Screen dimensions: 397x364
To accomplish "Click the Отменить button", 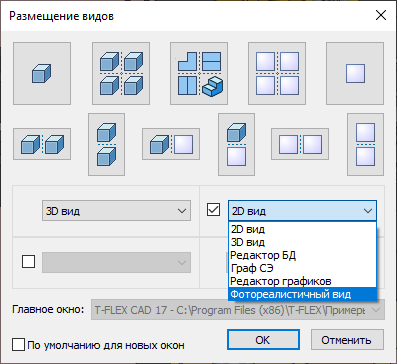I will coord(347,340).
